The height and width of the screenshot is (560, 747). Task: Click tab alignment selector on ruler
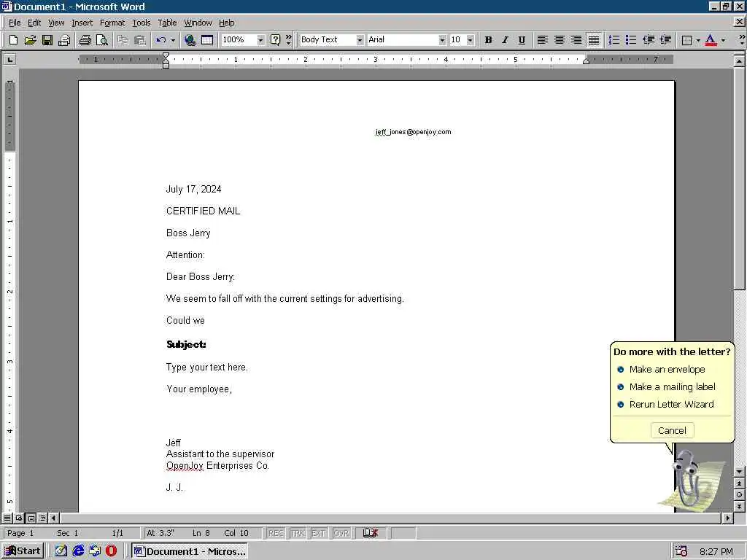coord(9,59)
